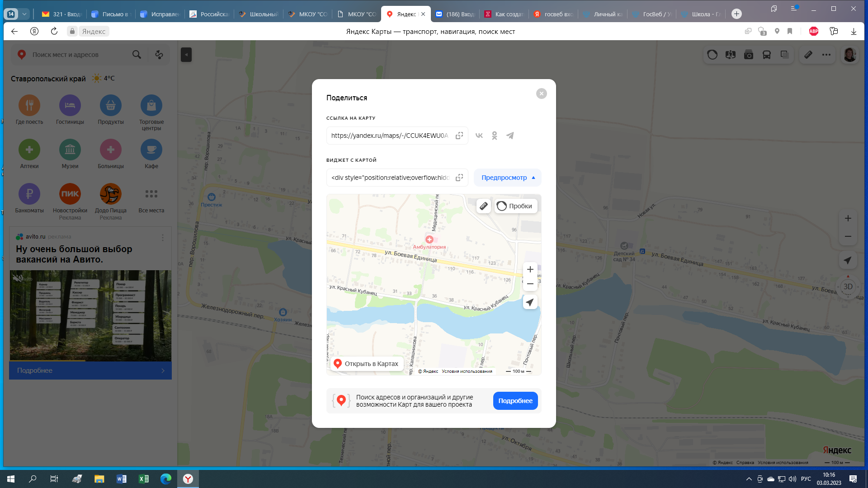Show Все места categories
Viewport: 868px width, 488px height.
[x=151, y=198]
